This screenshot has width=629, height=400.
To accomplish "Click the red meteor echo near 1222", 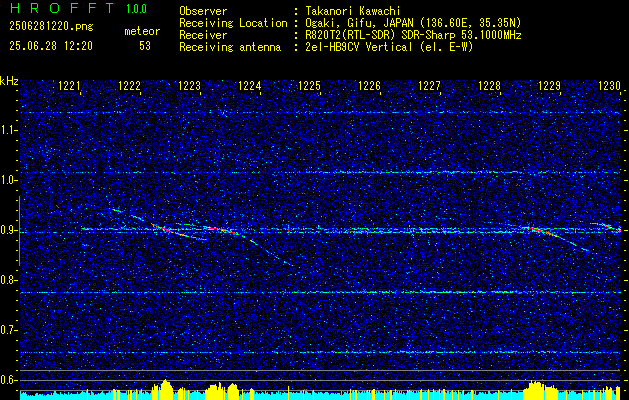I will [x=162, y=228].
